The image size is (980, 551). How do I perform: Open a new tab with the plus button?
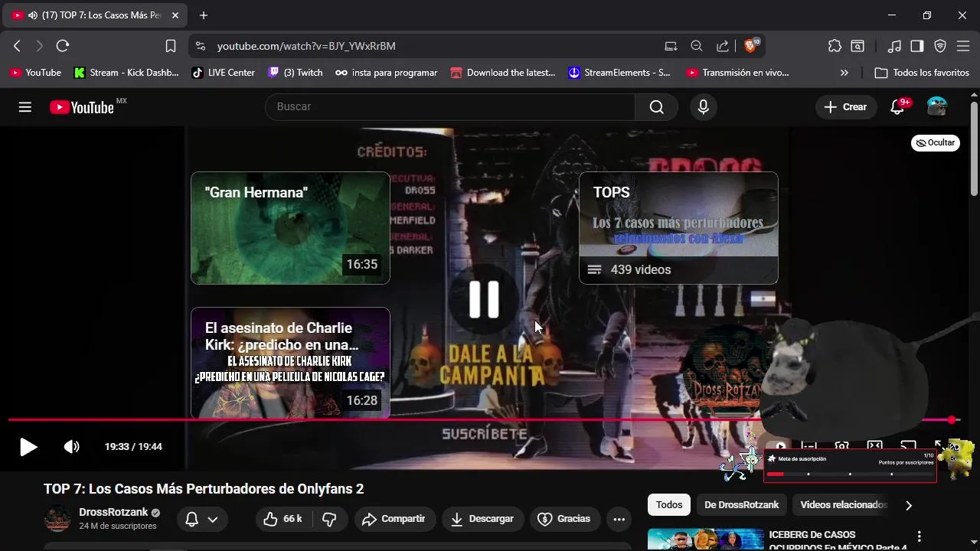[x=204, y=15]
